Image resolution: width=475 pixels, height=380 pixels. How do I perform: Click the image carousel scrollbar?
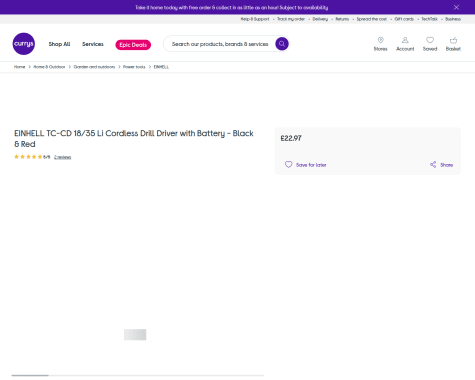pyautogui.click(x=138, y=375)
